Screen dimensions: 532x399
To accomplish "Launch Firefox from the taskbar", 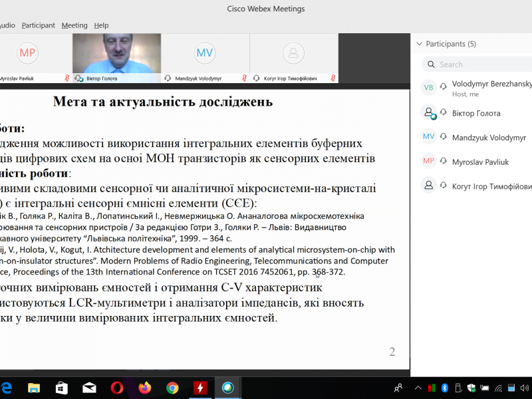I will point(144,388).
